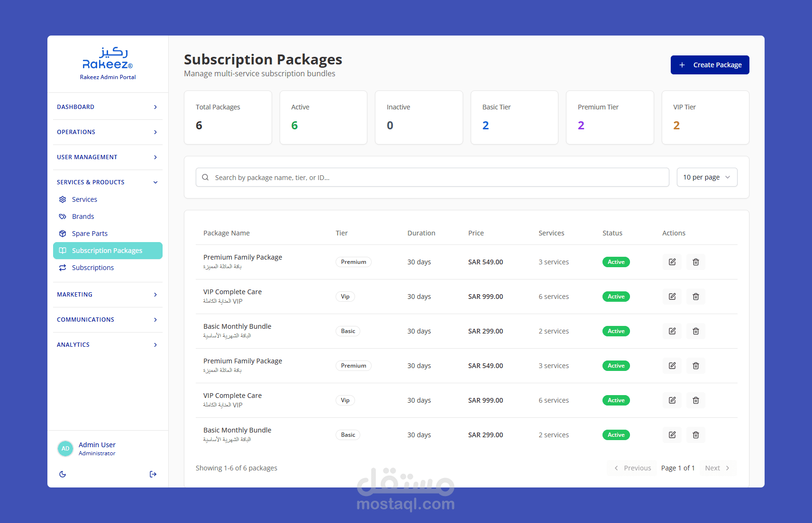The image size is (812, 523).
Task: Click the Spare Parts box icon
Action: click(x=63, y=234)
